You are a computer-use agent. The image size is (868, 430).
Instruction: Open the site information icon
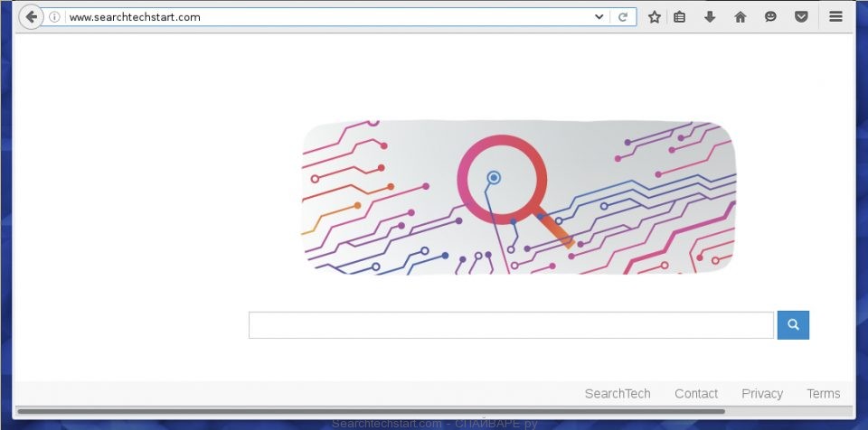click(x=54, y=17)
